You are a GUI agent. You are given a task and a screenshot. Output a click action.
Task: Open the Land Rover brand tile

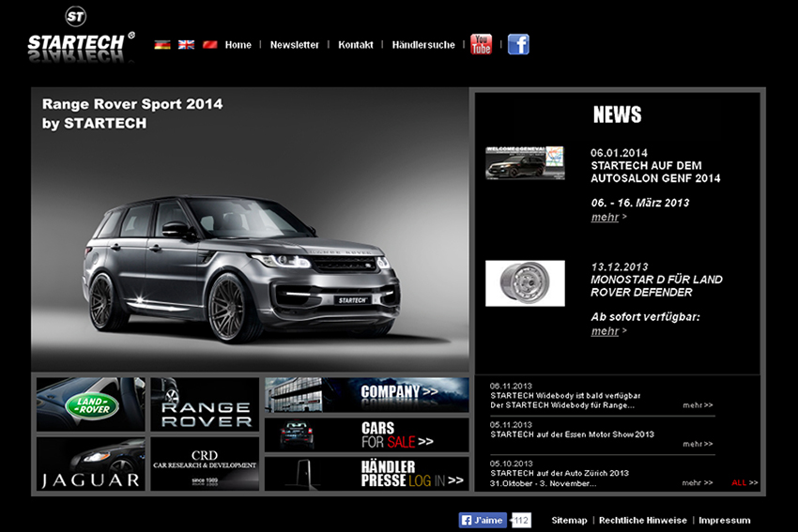[x=90, y=404]
